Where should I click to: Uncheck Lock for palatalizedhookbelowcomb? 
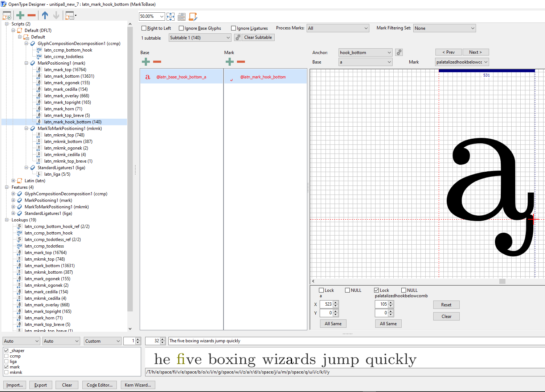coord(377,290)
